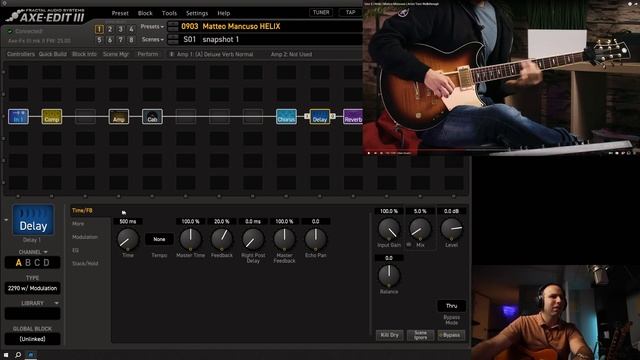Open the Preset menu
The image size is (640, 360).
(120, 13)
